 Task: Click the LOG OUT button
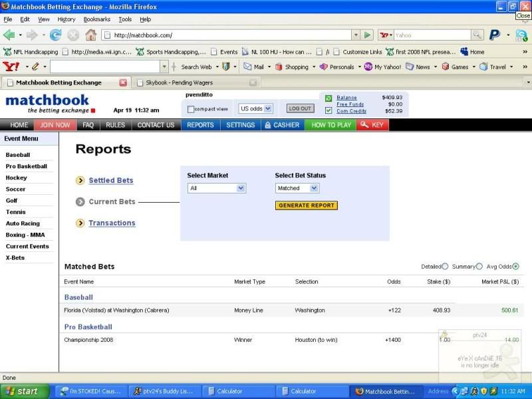(x=300, y=108)
